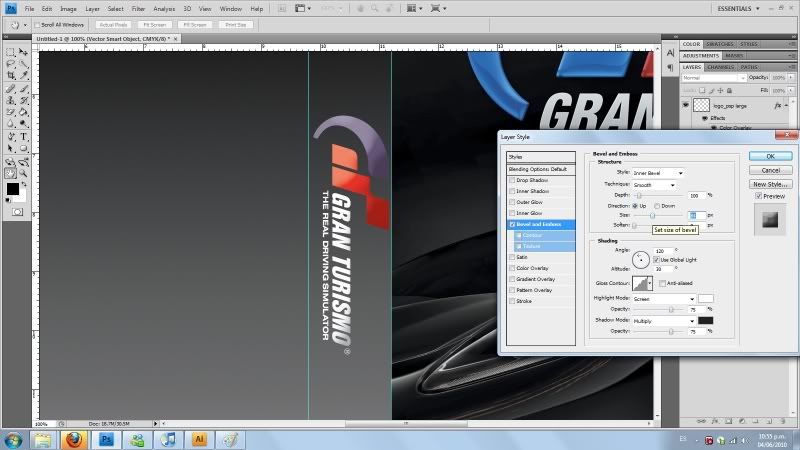Open the Shadow Mode dropdown
800x450 pixels.
tap(664, 321)
